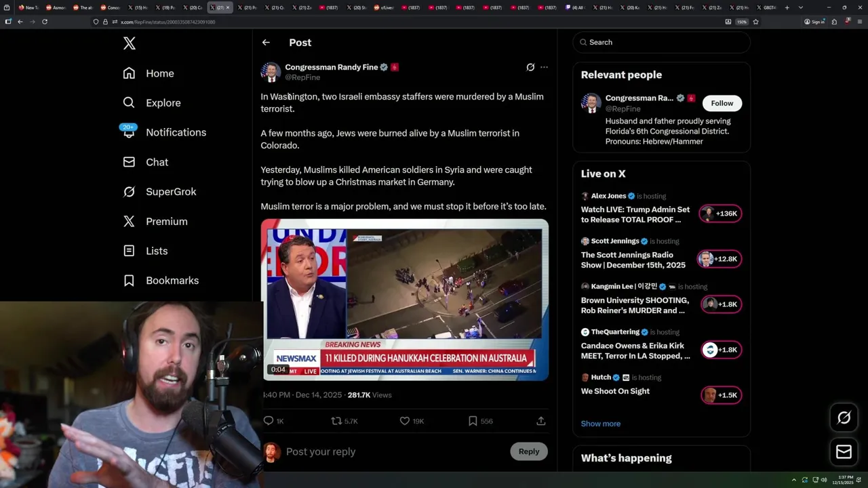The image size is (868, 488).
Task: Open Kangmin Lee Brown University broadcast
Action: point(635,306)
